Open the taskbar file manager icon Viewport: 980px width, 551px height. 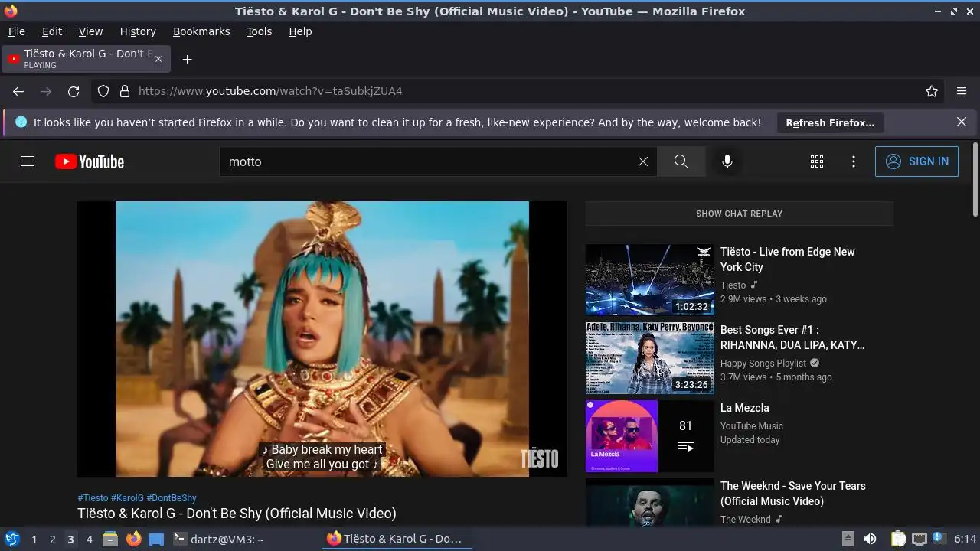(110, 539)
